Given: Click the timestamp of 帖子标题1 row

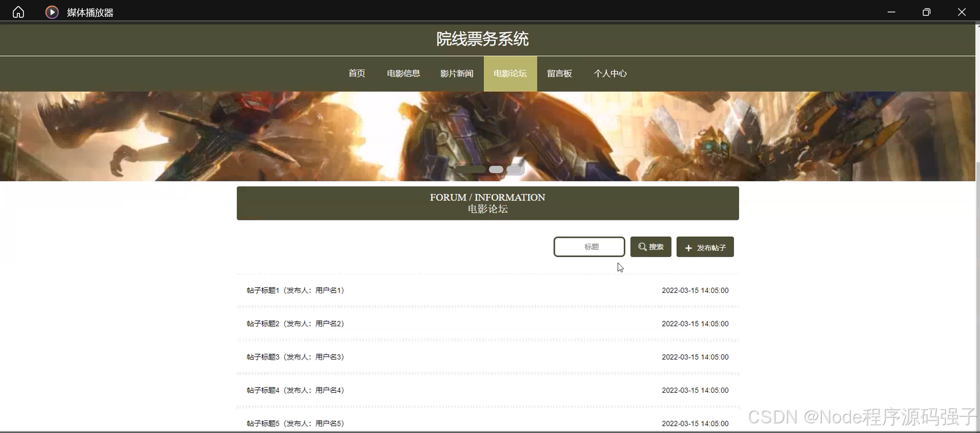Looking at the screenshot, I should click(695, 290).
